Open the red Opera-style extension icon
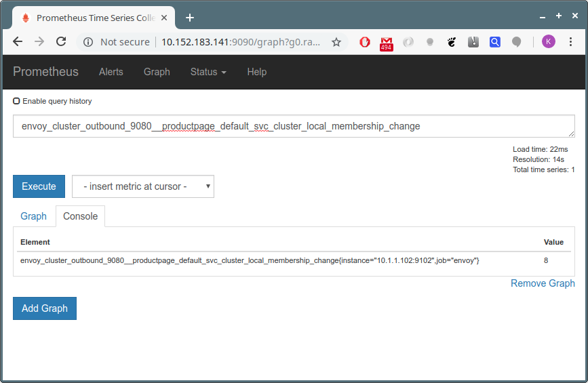Viewport: 588px width, 383px height. pyautogui.click(x=364, y=42)
